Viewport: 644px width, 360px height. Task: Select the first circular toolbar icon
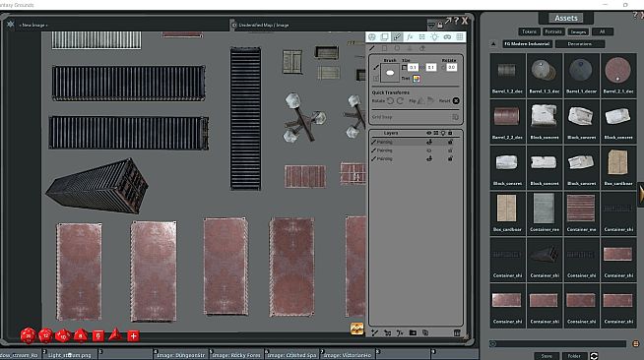click(372, 37)
